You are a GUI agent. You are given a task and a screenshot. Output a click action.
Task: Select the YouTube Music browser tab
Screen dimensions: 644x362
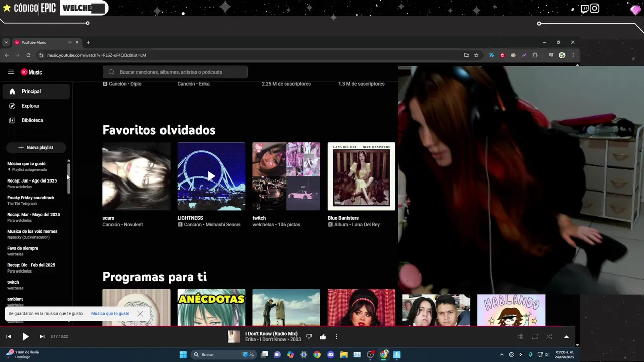[46, 42]
